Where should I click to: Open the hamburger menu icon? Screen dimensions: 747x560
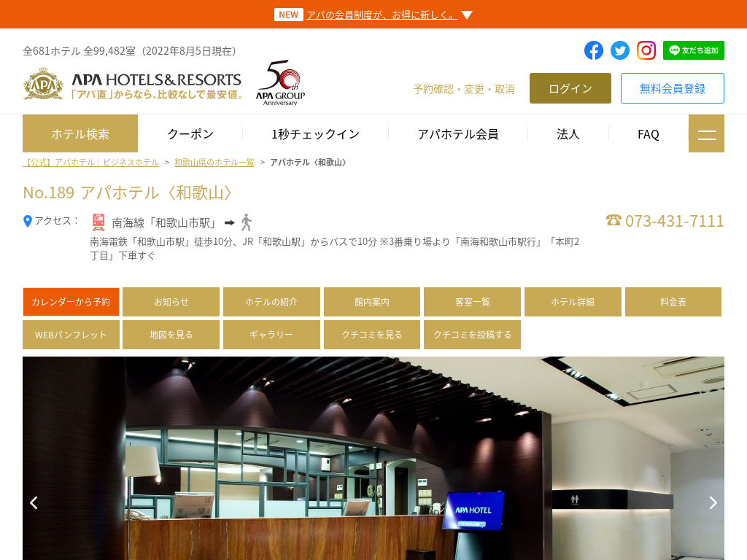(x=706, y=134)
